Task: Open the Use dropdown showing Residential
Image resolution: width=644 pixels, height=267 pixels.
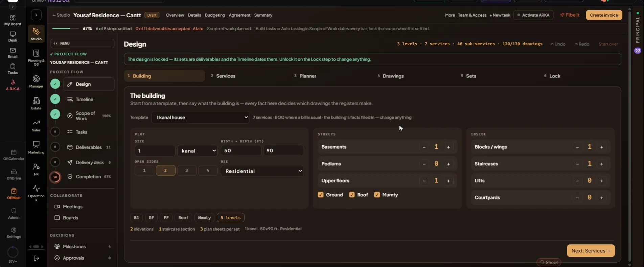Action: pyautogui.click(x=262, y=171)
